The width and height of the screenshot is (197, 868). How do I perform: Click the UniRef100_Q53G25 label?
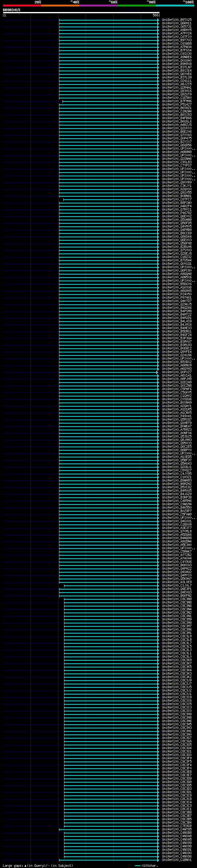[x=176, y=436]
